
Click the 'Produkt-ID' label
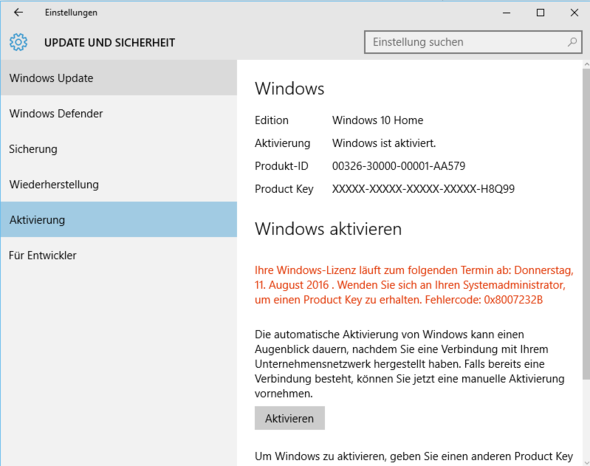[281, 166]
